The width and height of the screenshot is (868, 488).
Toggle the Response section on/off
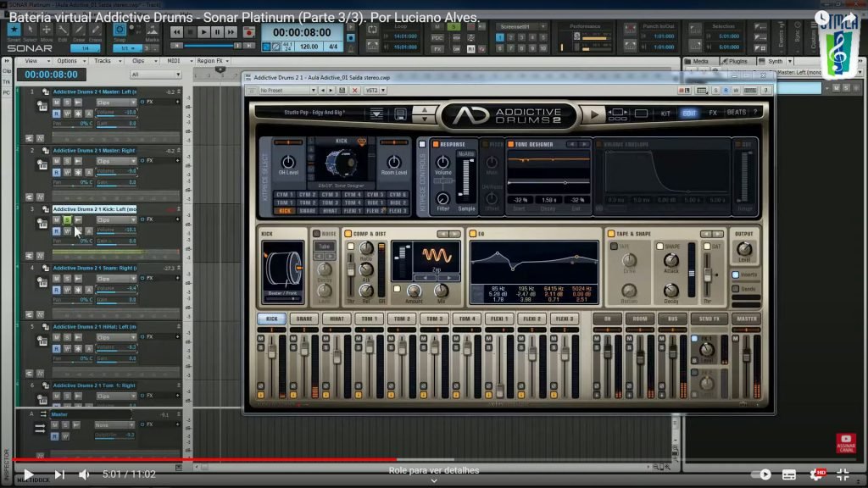point(436,144)
